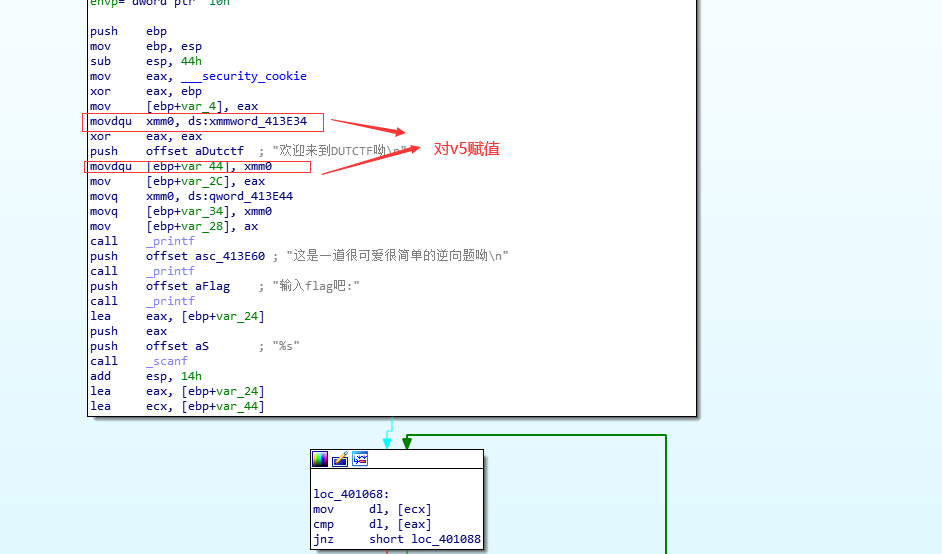Select the 'mov ebp, esp' instruction

pyautogui.click(x=146, y=46)
